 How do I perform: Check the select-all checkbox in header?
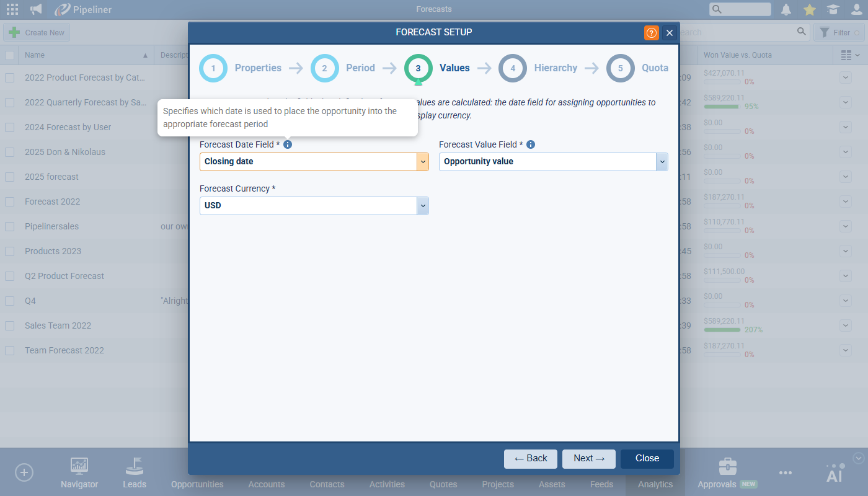coord(10,55)
